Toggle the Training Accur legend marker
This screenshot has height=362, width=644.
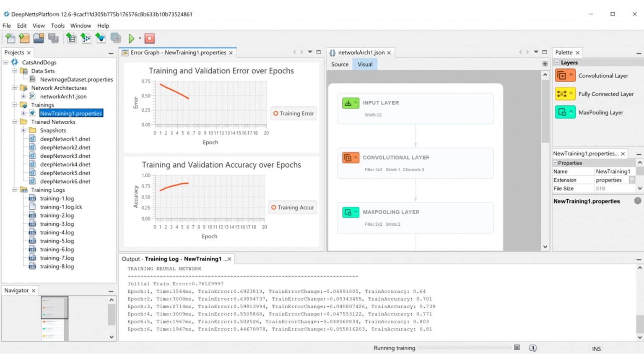point(274,207)
